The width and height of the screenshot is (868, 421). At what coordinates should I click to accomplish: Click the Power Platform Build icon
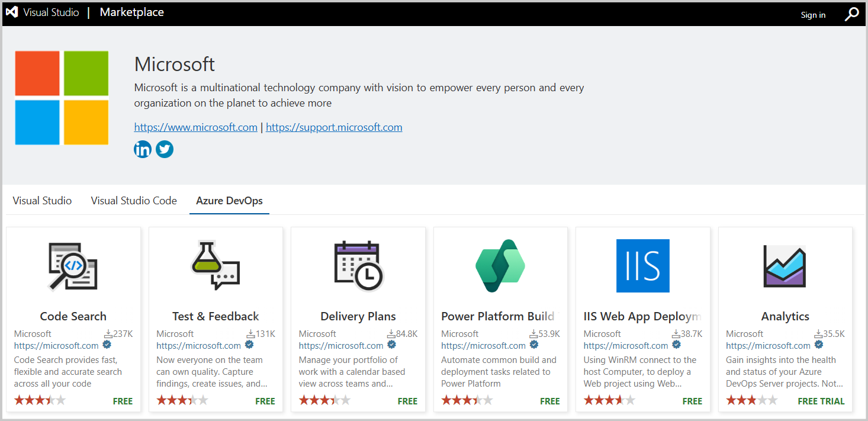coord(500,266)
